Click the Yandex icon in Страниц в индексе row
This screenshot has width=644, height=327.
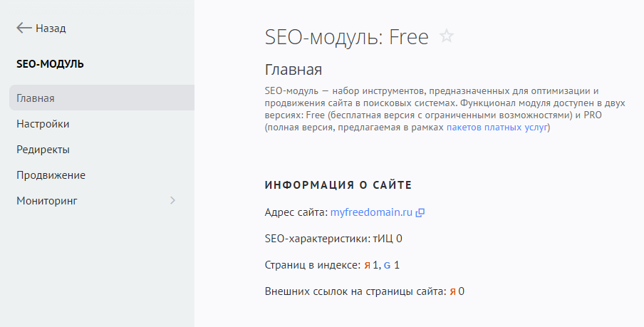pos(368,265)
